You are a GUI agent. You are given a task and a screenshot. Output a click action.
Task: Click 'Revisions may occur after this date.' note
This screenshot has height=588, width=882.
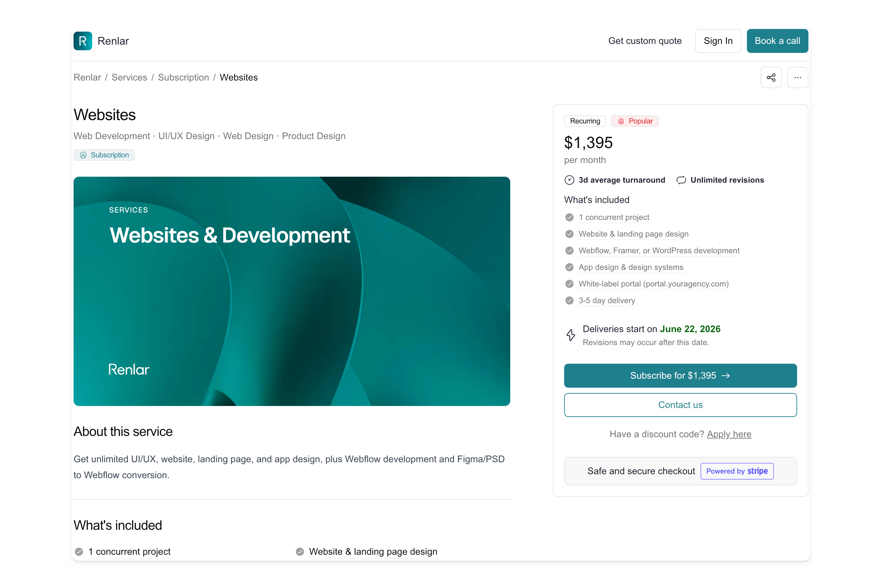(646, 342)
